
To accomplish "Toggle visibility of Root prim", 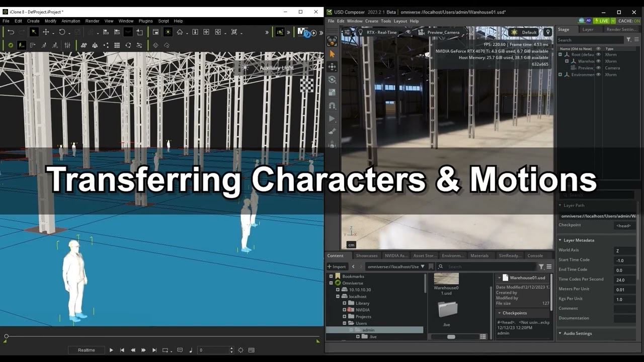I will [x=598, y=54].
